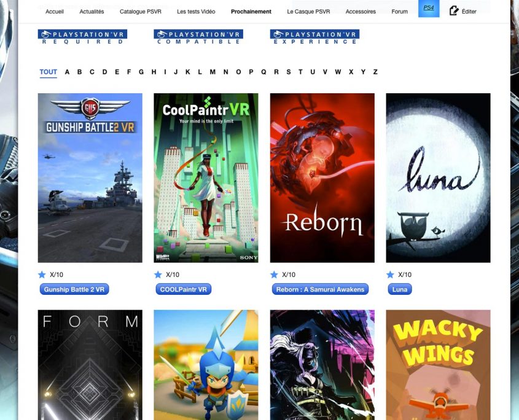Open the CoolPaintr VR cover image
Image resolution: width=519 pixels, height=420 pixels.
click(x=206, y=178)
